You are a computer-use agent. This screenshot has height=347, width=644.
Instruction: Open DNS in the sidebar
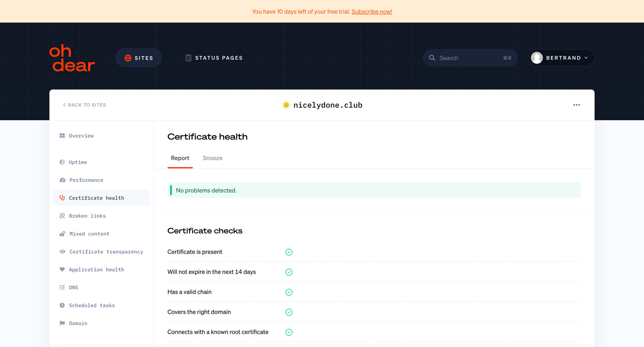coord(101,287)
